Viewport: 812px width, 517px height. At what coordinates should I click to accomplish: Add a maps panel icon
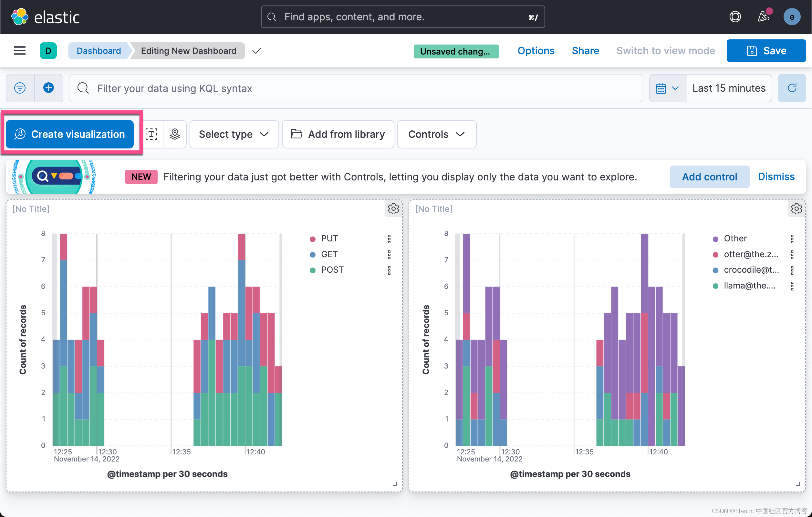(175, 134)
